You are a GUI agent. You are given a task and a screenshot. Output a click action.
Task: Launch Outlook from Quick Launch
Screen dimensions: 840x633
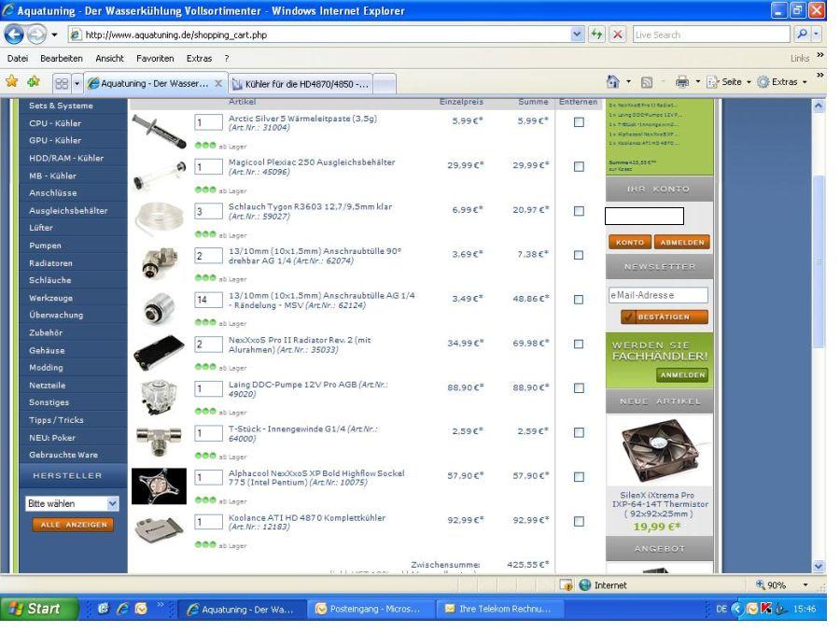point(141,609)
